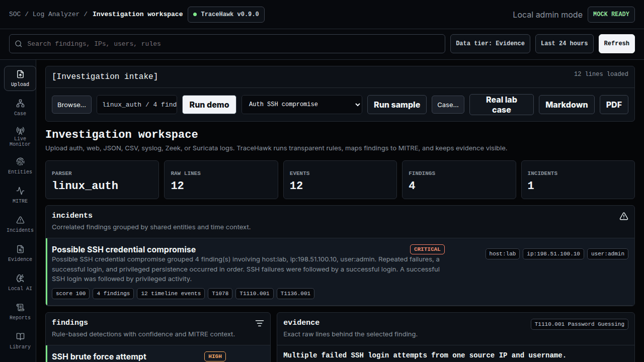
Task: Open Live Monitor in the sidebar
Action: [20, 136]
